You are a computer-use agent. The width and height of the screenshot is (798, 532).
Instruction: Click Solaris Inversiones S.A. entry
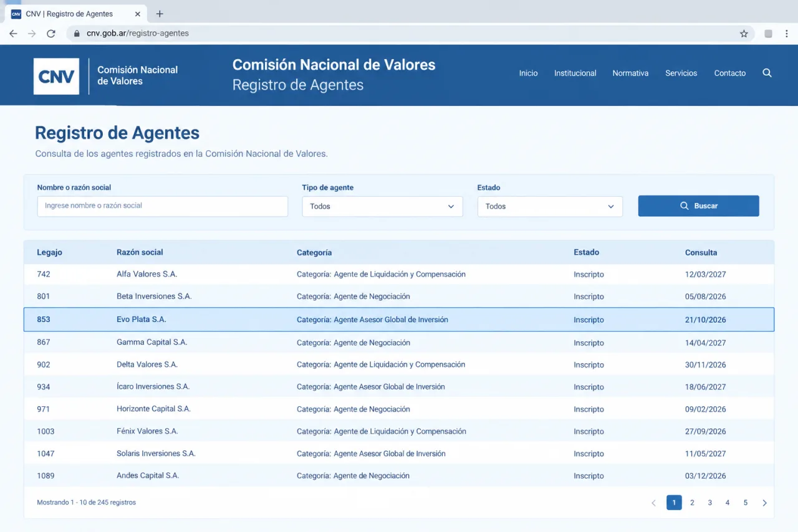[156, 454]
